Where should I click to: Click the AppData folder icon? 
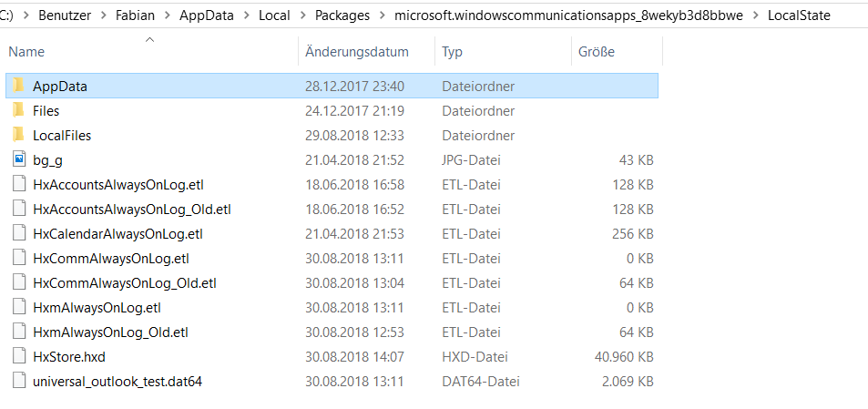(18, 86)
